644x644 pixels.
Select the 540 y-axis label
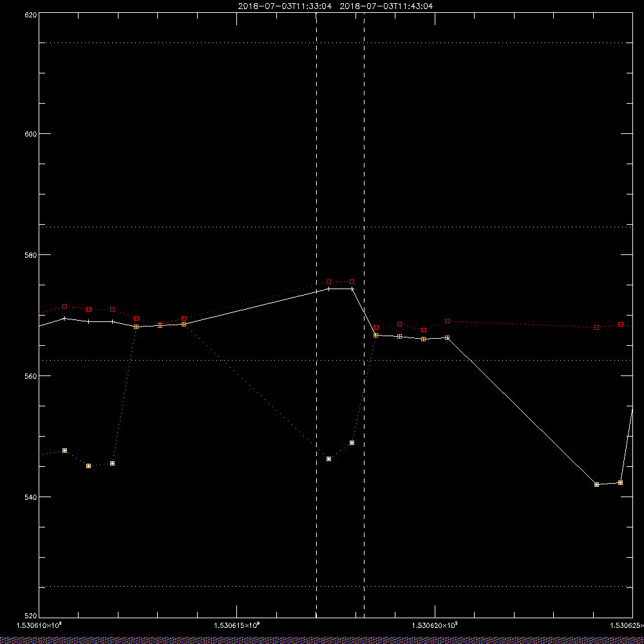pyautogui.click(x=31, y=497)
